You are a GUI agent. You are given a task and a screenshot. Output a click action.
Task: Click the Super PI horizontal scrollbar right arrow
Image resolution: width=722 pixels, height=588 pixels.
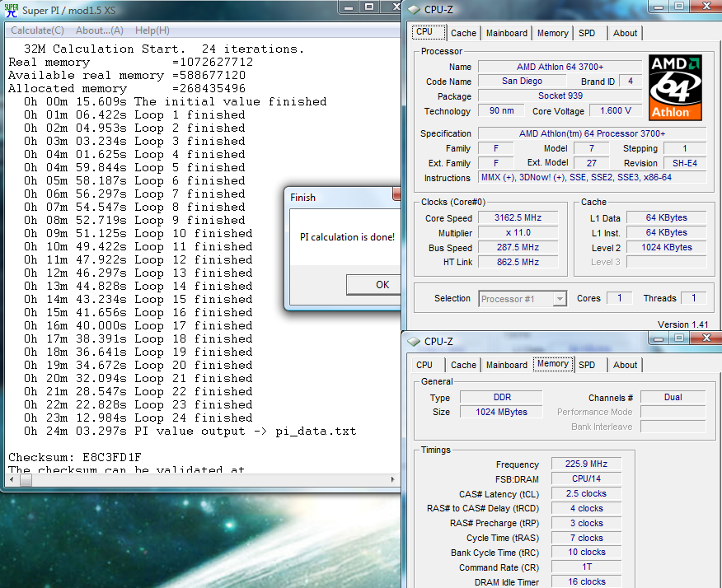pos(393,479)
